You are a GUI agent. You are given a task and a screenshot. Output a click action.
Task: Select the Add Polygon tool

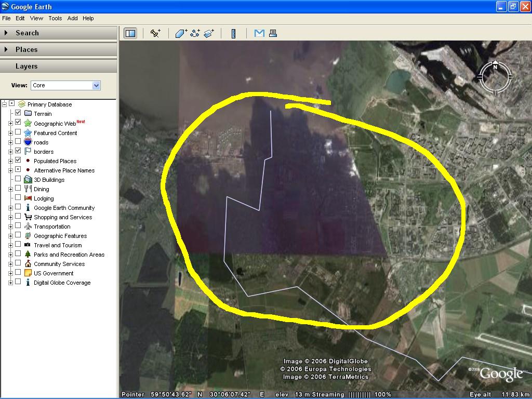click(x=181, y=33)
